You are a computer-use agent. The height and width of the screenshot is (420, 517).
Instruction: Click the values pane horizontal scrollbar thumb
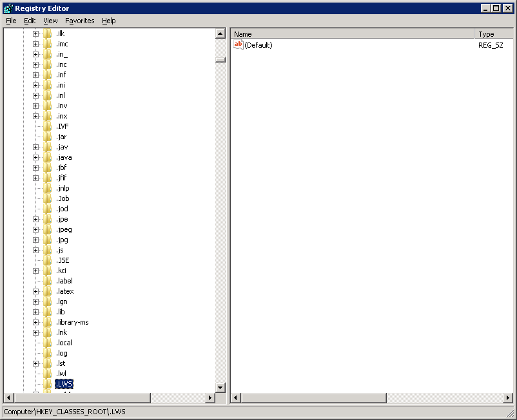coord(313,398)
